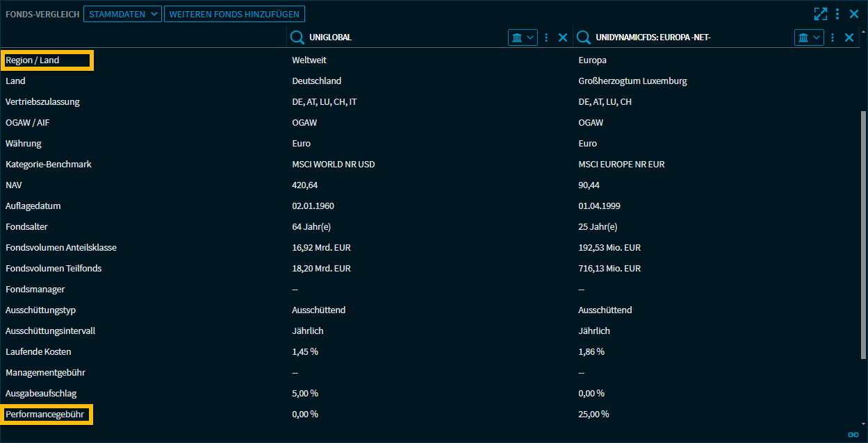This screenshot has width=868, height=443.
Task: Click the Kategorie-Benchmark value MSCI WORLD NR USD
Action: click(x=334, y=165)
